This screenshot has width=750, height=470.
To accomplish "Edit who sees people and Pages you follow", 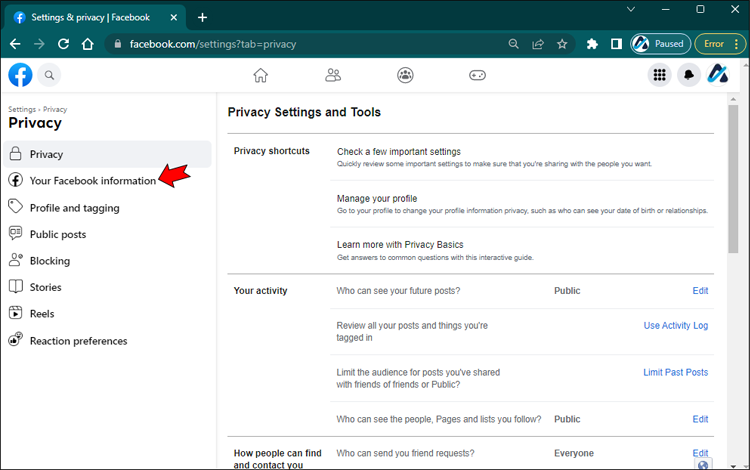I will point(700,419).
